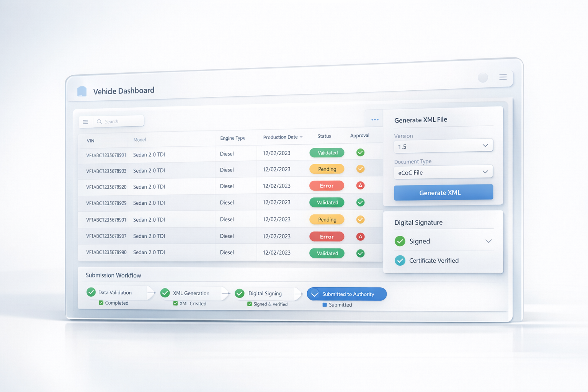Click the orange approval icon for VIN ending 8903
588x392 pixels.
tap(360, 169)
